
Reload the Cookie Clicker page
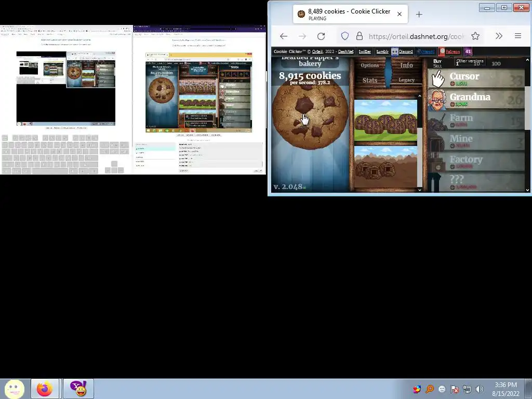[x=321, y=36]
